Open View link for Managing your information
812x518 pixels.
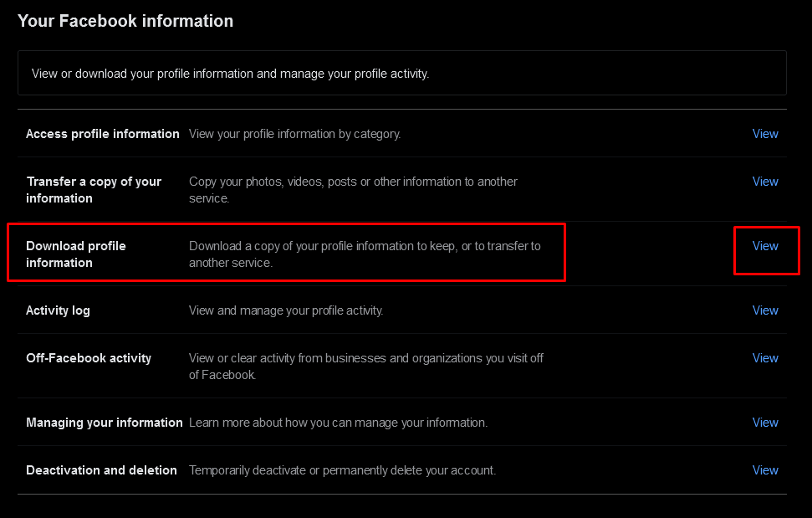tap(764, 423)
